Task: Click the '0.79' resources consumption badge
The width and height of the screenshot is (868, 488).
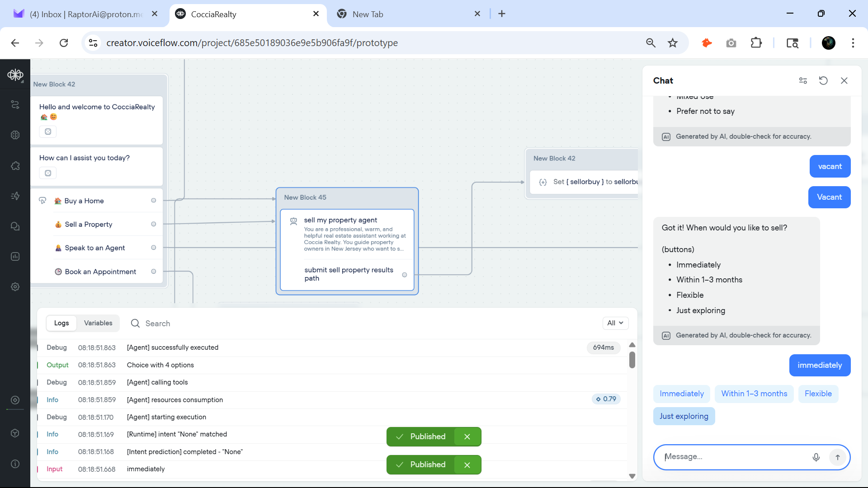Action: [606, 399]
